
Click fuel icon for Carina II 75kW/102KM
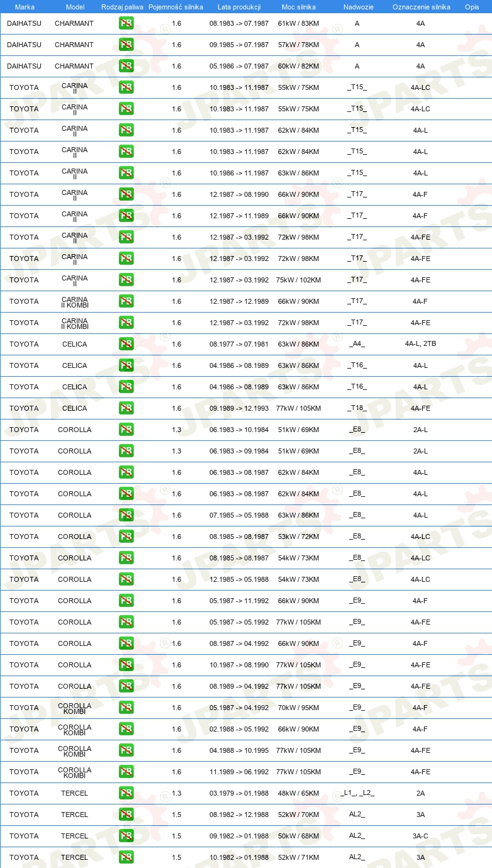tap(126, 280)
